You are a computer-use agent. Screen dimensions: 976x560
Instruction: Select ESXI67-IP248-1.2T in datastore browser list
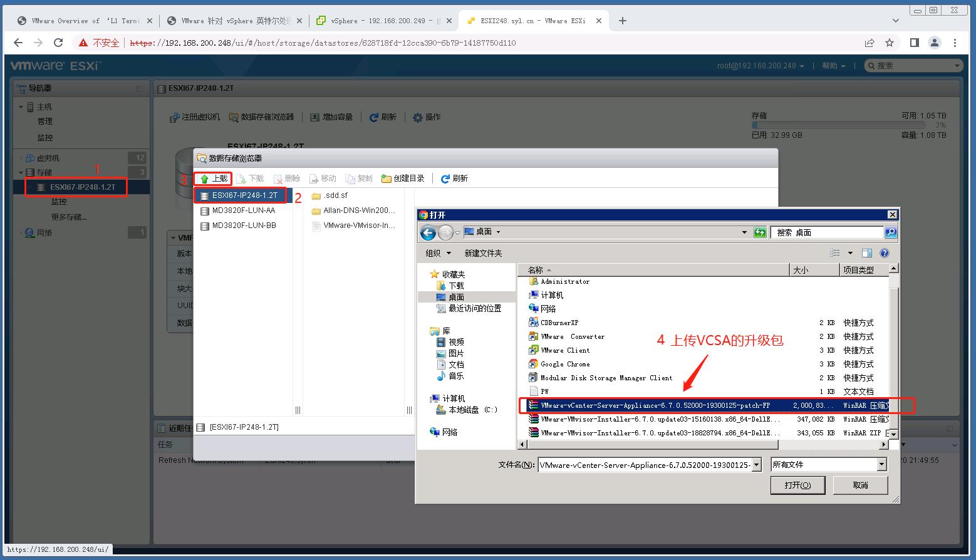coord(243,195)
